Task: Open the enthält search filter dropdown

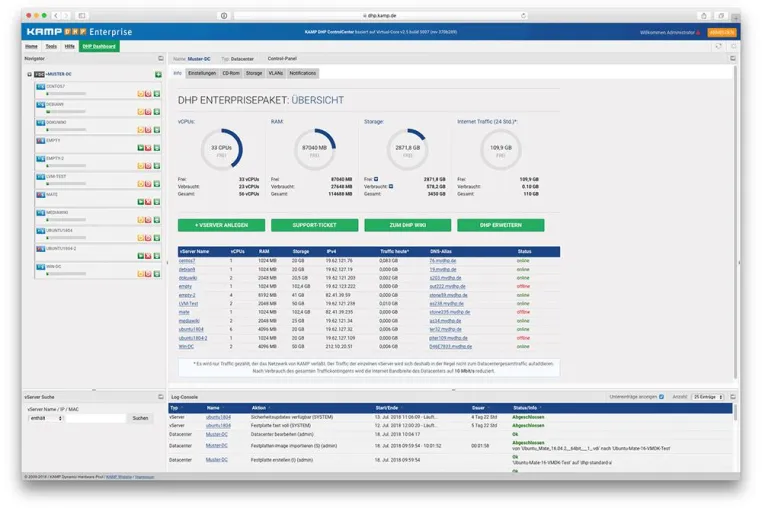Action: (x=46, y=419)
